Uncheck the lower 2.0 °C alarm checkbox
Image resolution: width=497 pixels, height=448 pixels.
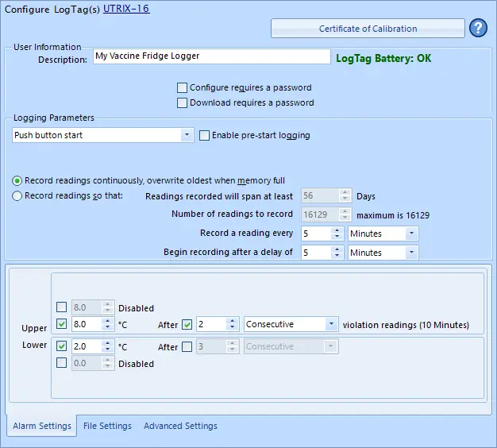pos(62,346)
